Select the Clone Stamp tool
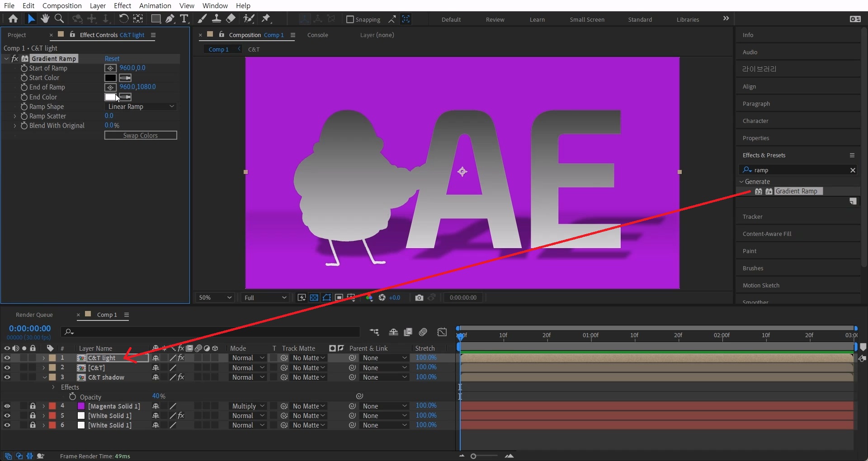The width and height of the screenshot is (868, 461). pyautogui.click(x=217, y=19)
